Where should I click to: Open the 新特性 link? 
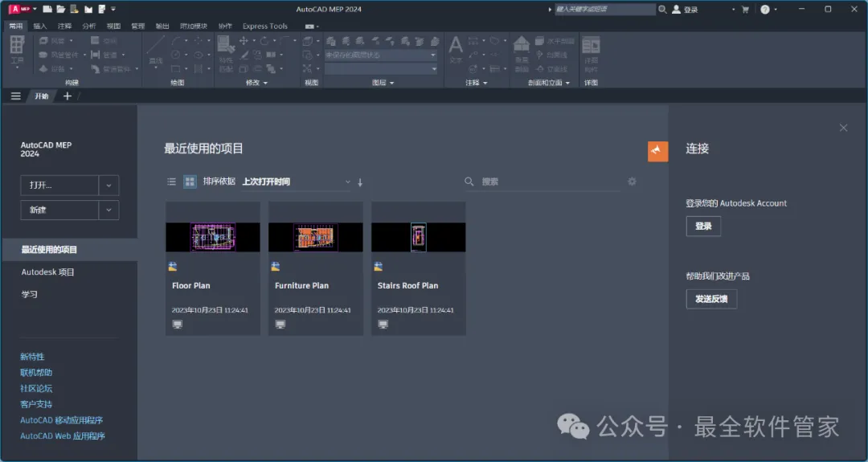[32, 357]
